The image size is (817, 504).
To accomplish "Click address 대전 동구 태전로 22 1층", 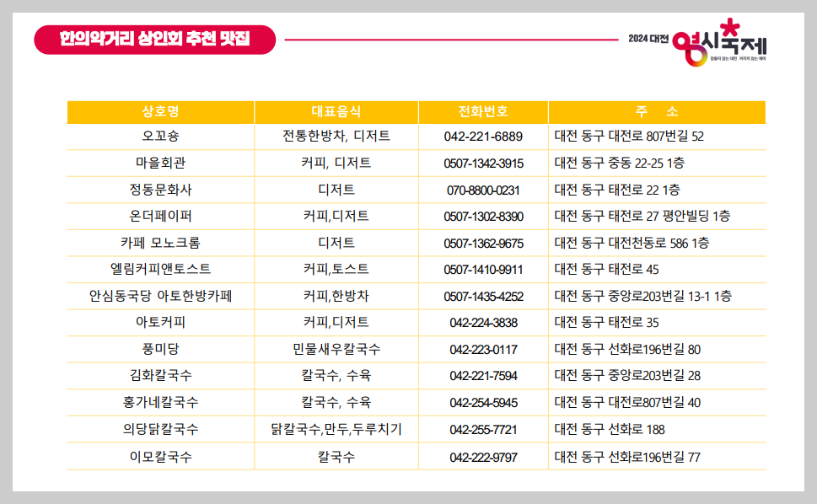I will point(617,190).
